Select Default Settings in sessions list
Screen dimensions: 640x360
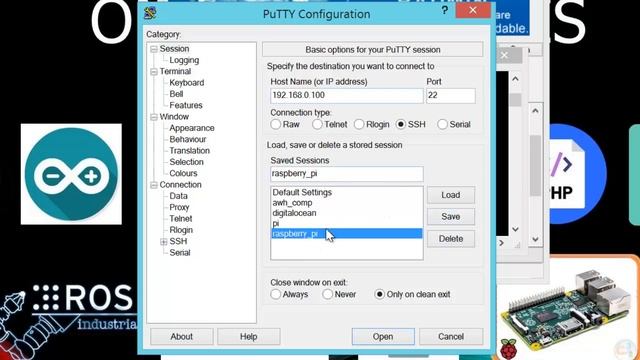tap(347, 192)
